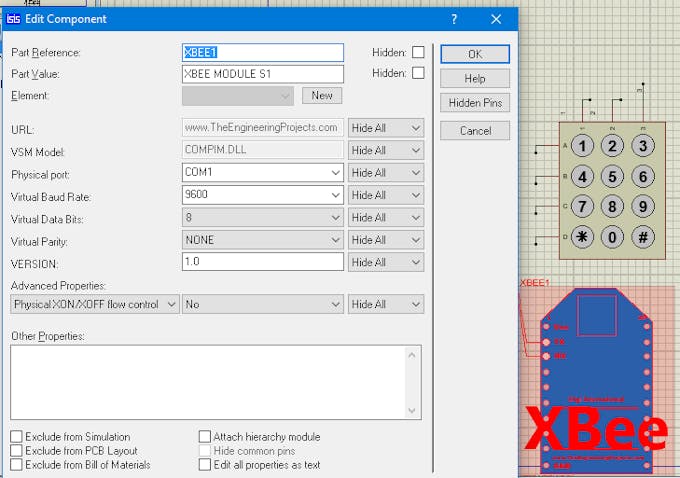Click the ISIS icon in dialog title bar
Viewport: 680px width, 478px height.
tap(14, 19)
